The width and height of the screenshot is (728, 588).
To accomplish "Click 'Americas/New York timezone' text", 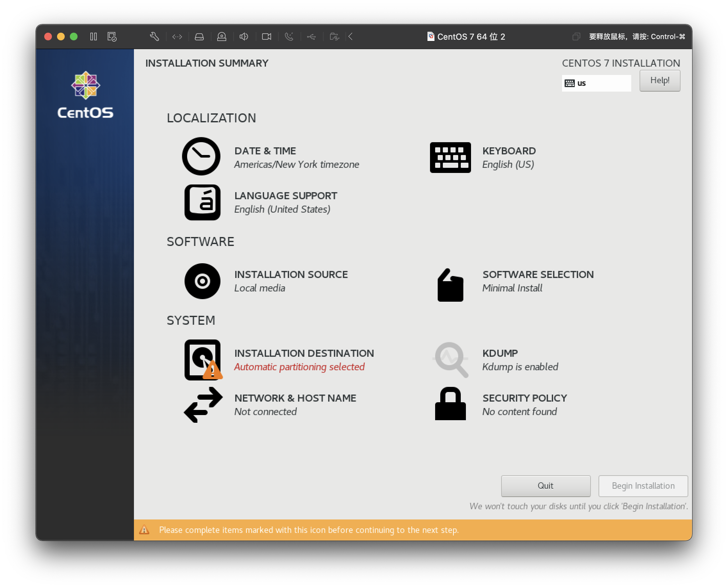I will [x=297, y=165].
